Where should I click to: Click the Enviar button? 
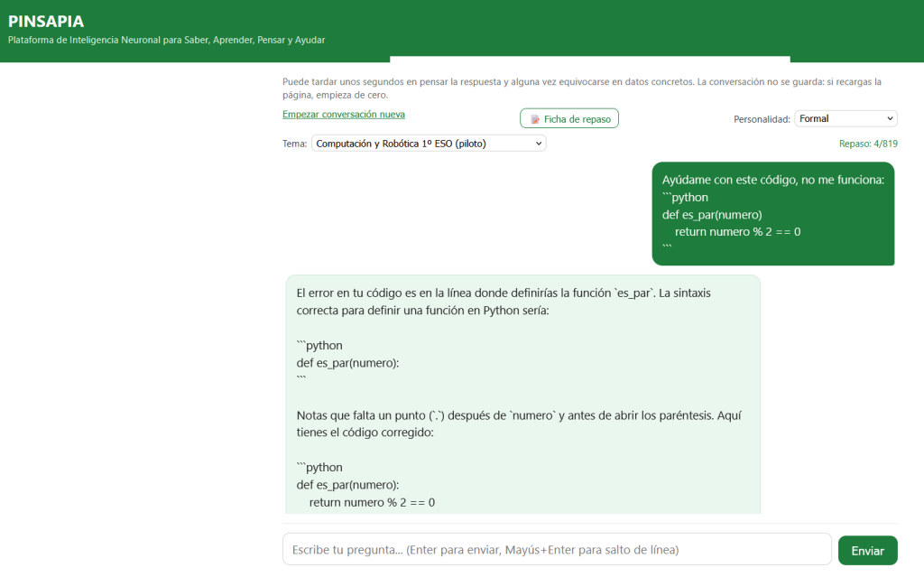[x=867, y=551]
